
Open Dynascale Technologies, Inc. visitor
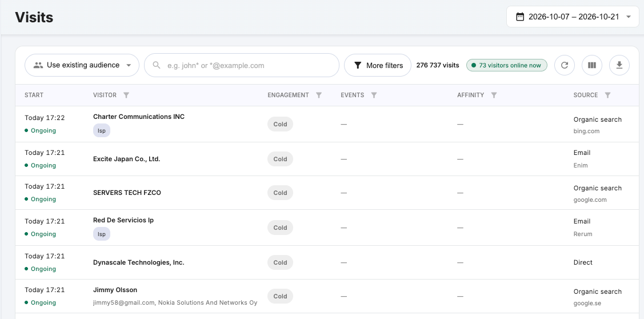coord(139,262)
